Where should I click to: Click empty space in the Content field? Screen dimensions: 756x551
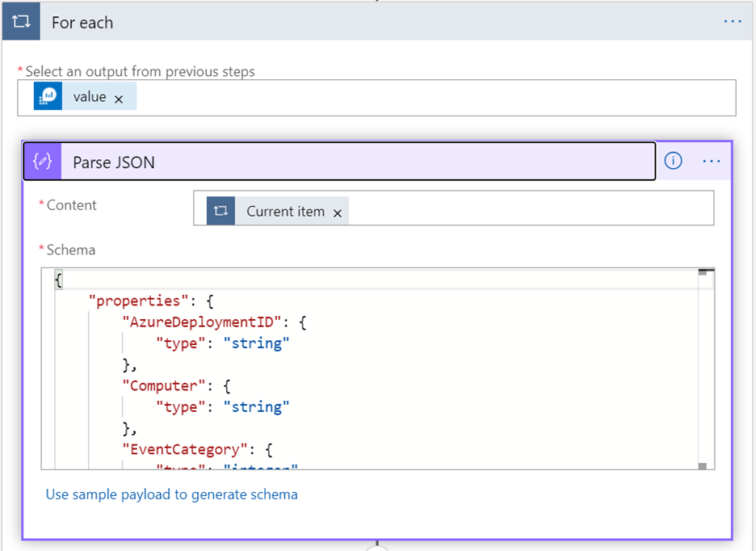(525, 208)
